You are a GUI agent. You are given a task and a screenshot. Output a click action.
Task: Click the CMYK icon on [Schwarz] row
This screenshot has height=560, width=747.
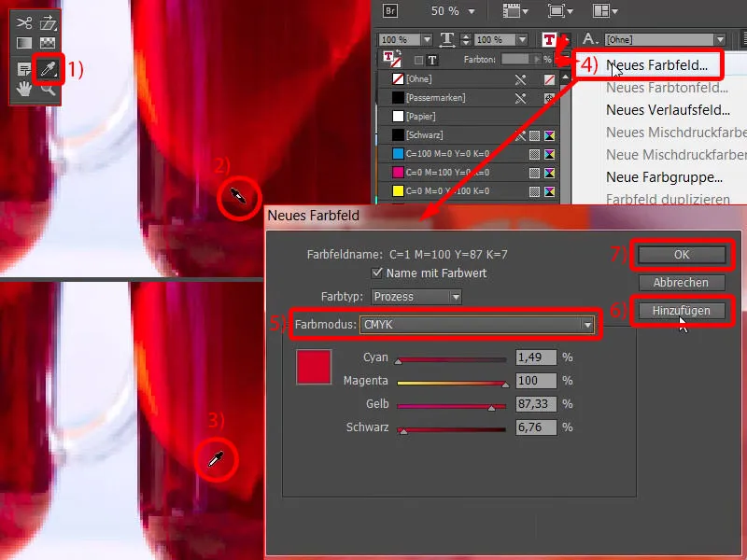[549, 135]
